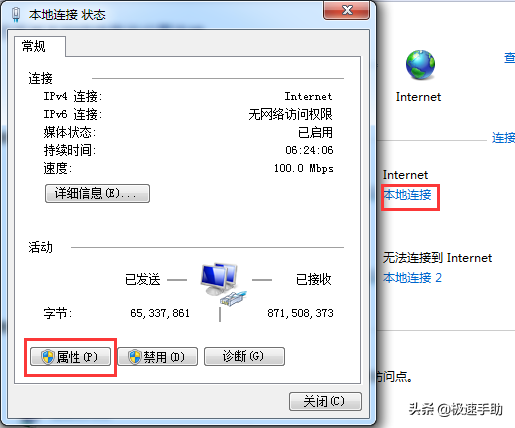Open the 本地连接 2 link
The width and height of the screenshot is (515, 428).
412,277
